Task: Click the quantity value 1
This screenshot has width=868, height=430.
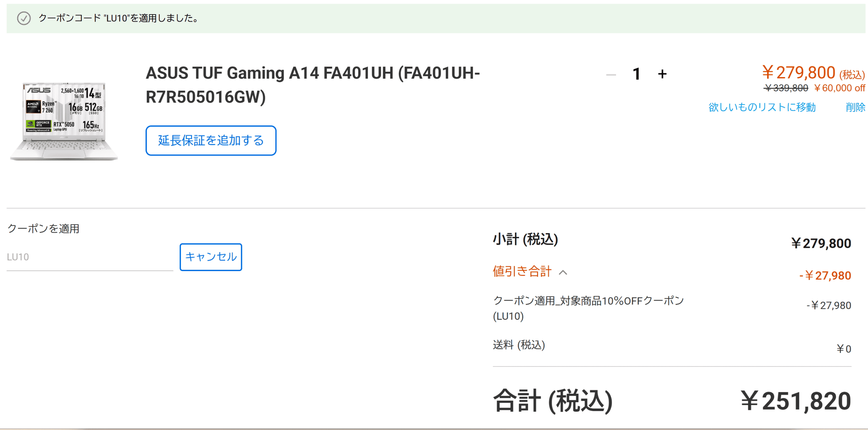Action: [636, 74]
